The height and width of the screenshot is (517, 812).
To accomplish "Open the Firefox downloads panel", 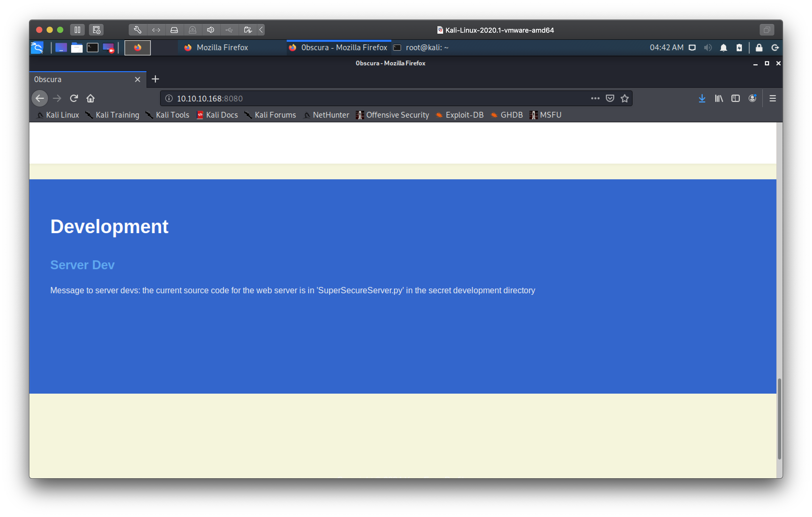I will (702, 99).
